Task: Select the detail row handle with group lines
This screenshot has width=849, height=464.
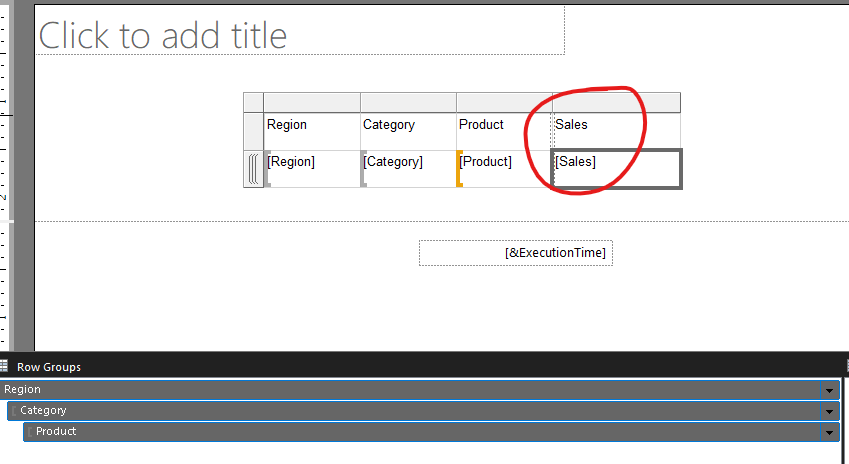Action: click(253, 169)
